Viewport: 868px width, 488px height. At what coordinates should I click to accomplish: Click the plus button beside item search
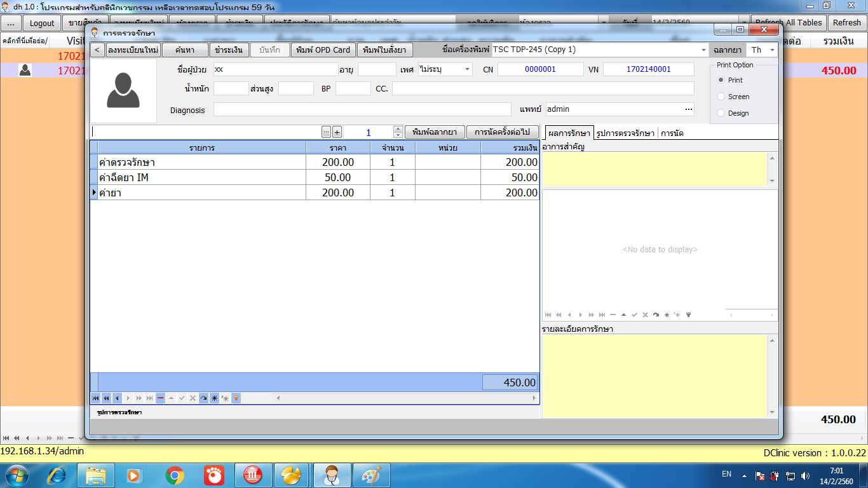(337, 132)
